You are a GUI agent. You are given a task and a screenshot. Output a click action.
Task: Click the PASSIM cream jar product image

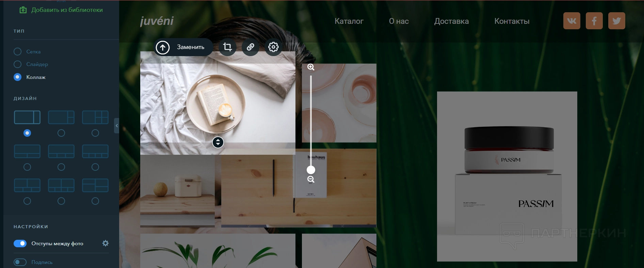pos(507,177)
